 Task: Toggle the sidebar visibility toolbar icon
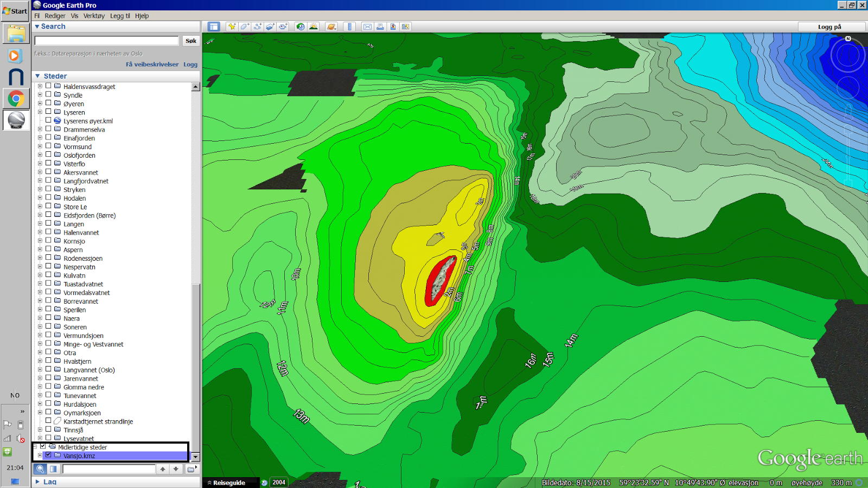pyautogui.click(x=214, y=27)
